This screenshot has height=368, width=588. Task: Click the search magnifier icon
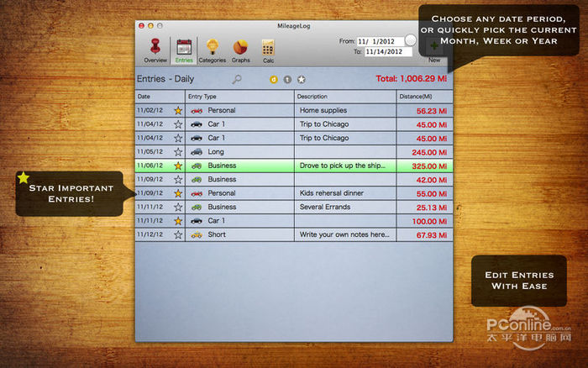click(237, 79)
